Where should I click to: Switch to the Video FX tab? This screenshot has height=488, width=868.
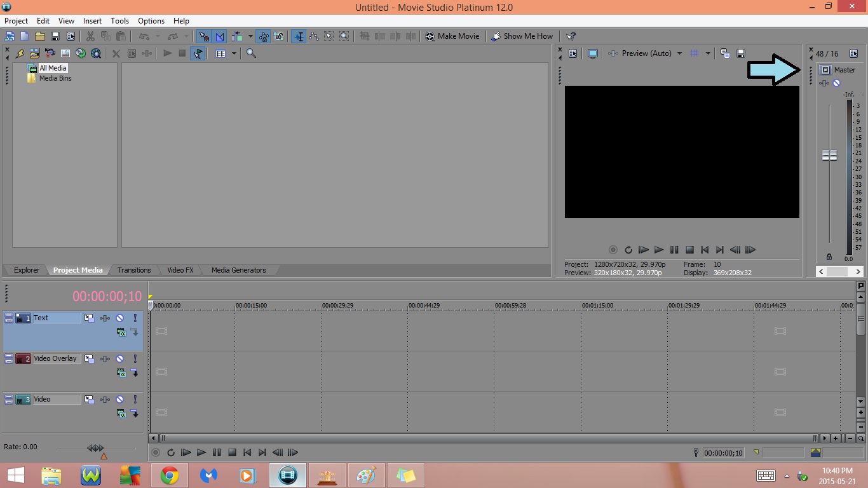point(180,270)
